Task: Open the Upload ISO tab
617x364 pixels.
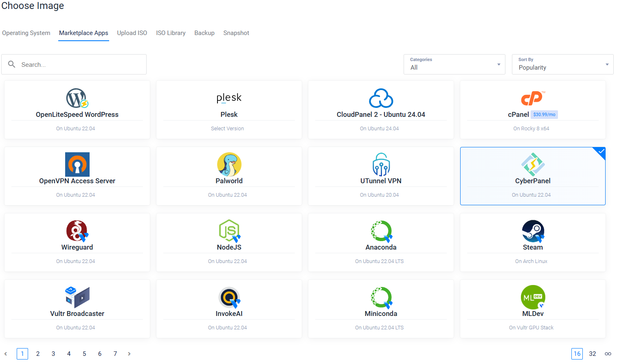Action: click(132, 33)
